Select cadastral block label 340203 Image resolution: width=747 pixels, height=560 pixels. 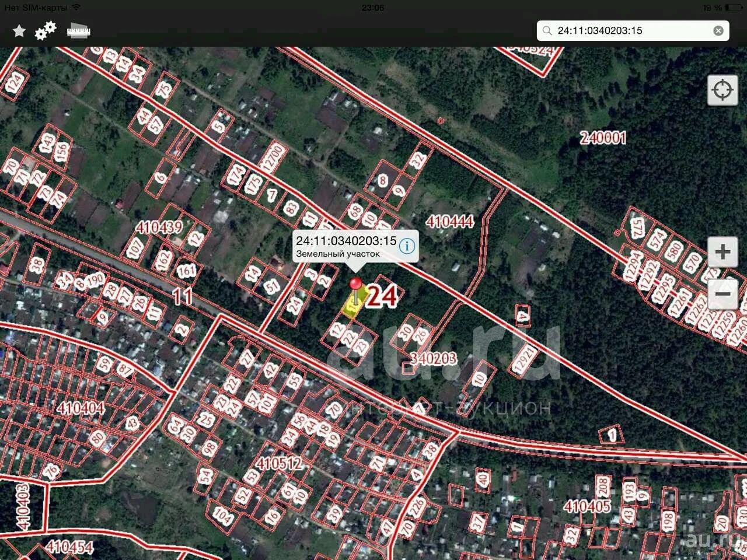point(433,358)
